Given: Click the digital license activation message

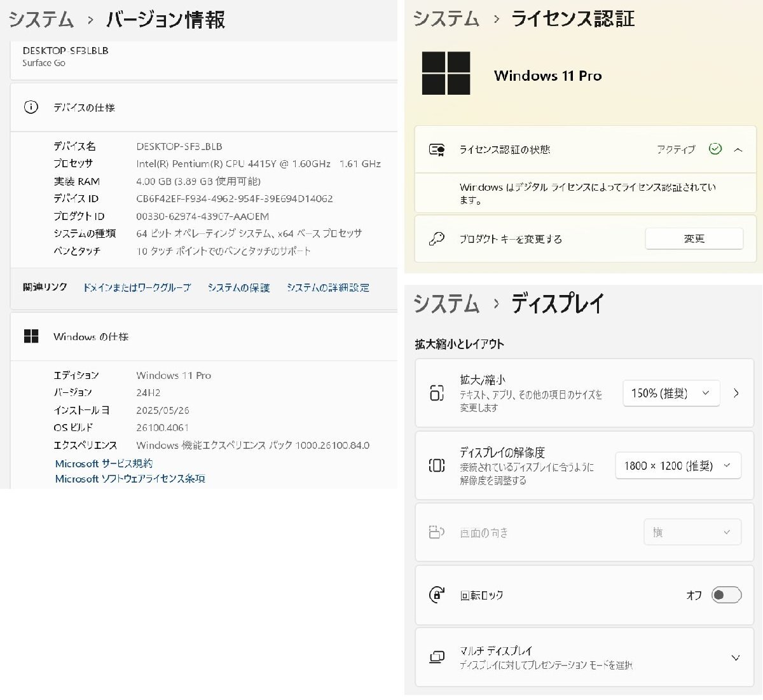Looking at the screenshot, I should [x=588, y=193].
